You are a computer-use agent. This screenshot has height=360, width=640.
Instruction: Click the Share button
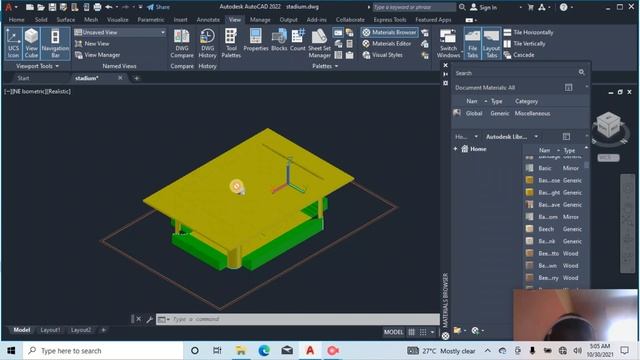point(158,7)
